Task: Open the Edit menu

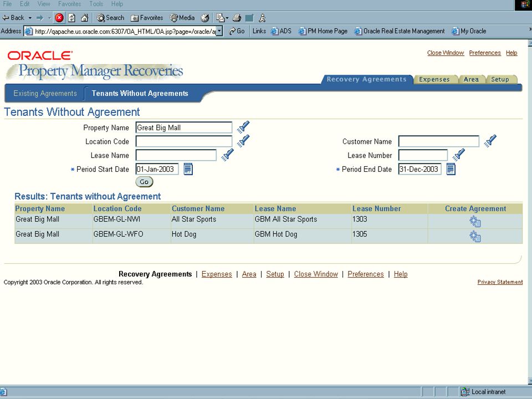Action: point(24,4)
